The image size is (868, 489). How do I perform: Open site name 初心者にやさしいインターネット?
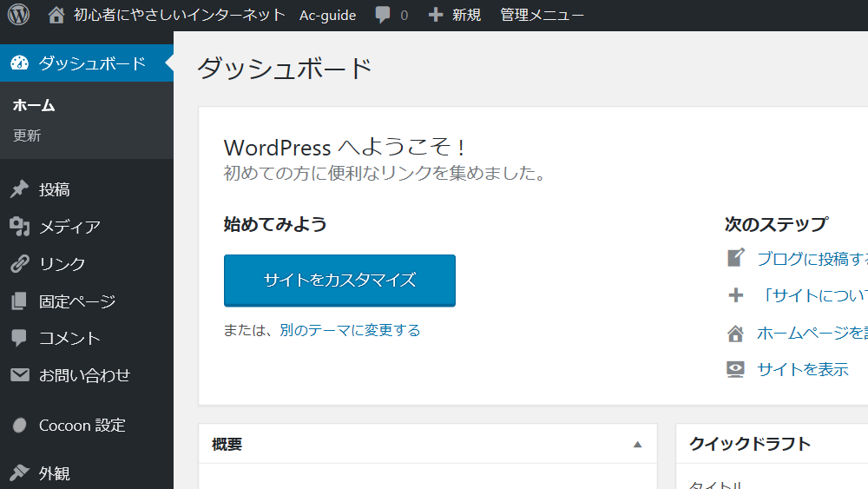[x=180, y=15]
